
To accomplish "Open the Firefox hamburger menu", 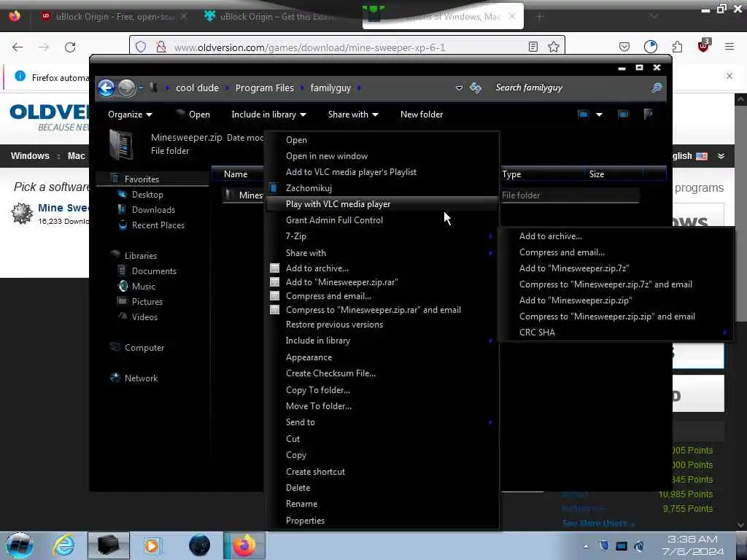I will (729, 47).
